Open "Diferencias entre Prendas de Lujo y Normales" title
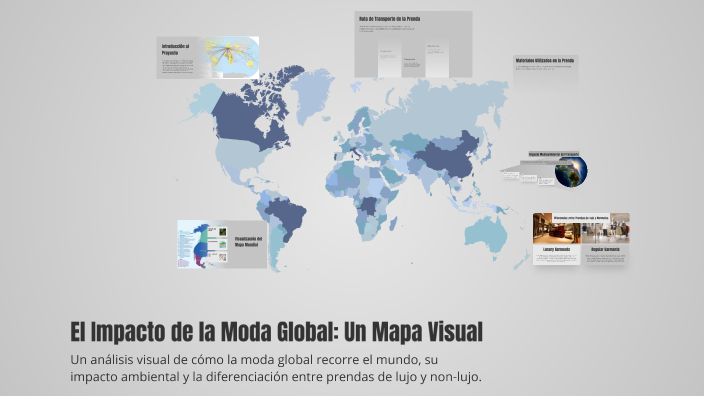 click(581, 218)
